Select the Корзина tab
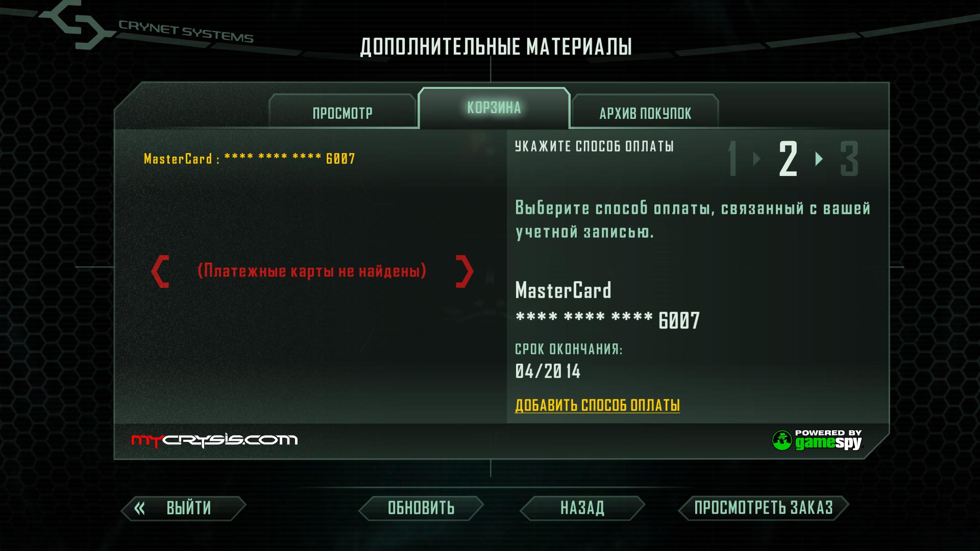 click(494, 108)
